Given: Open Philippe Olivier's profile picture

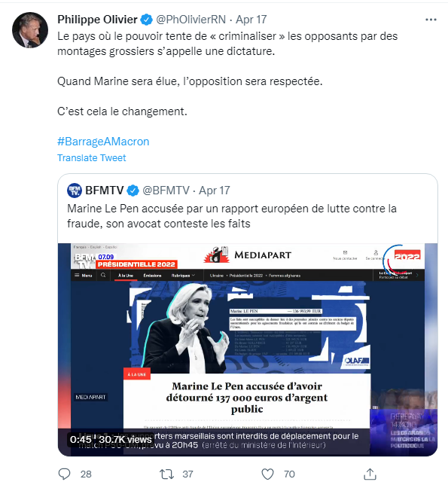Looking at the screenshot, I should [30, 30].
